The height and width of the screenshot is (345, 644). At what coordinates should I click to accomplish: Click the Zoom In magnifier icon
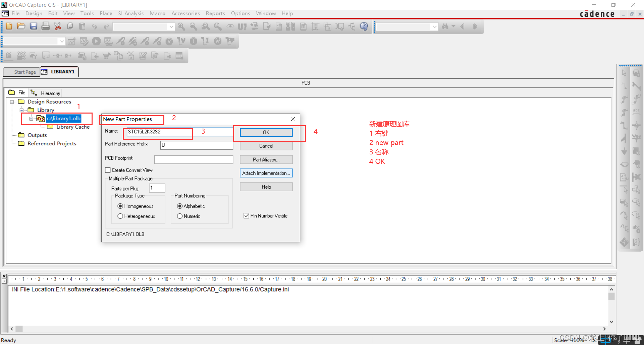click(181, 26)
